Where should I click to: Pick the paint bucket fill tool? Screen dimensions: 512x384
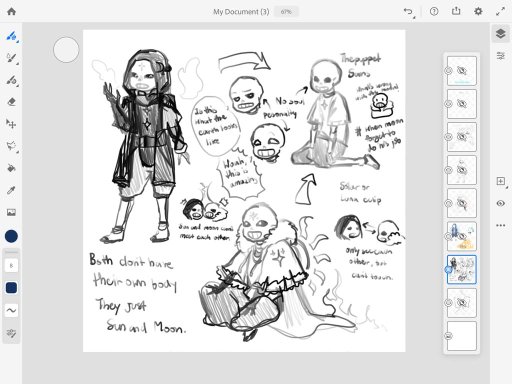(11, 168)
